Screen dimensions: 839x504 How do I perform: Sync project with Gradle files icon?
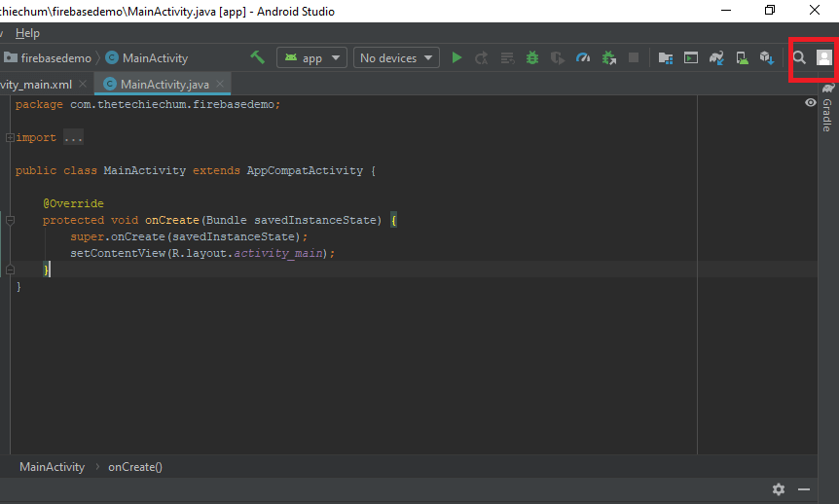717,58
